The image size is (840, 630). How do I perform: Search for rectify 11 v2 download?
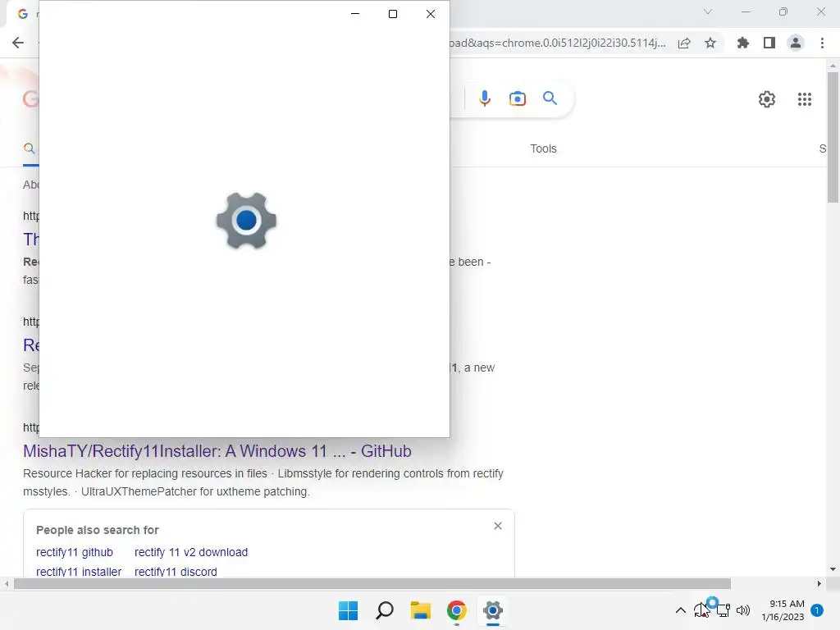(190, 552)
